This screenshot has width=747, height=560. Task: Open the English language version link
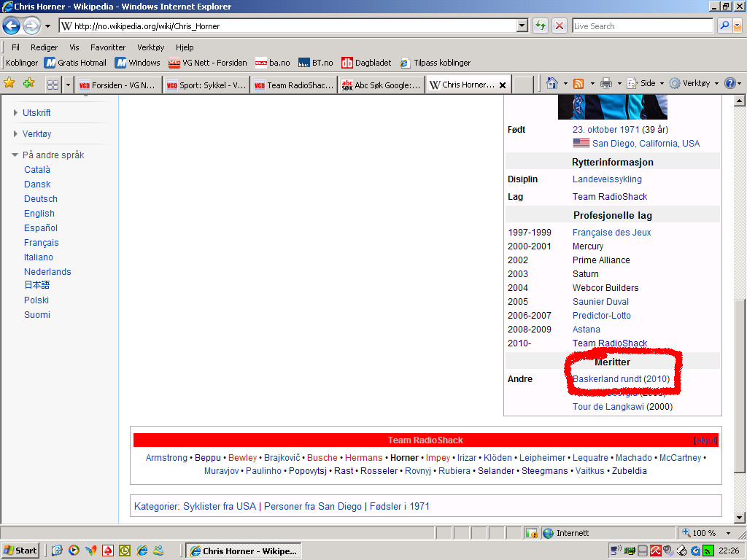tap(39, 214)
